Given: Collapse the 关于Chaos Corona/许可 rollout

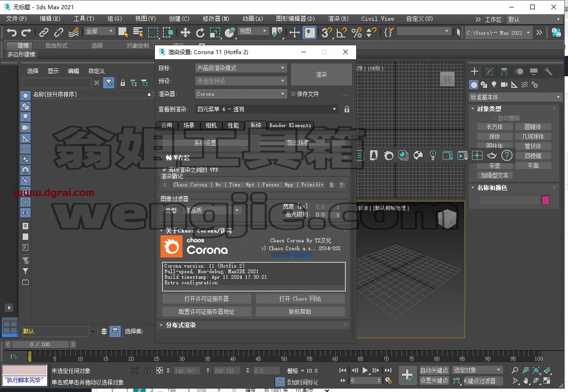Looking at the screenshot, I should click(x=199, y=231).
